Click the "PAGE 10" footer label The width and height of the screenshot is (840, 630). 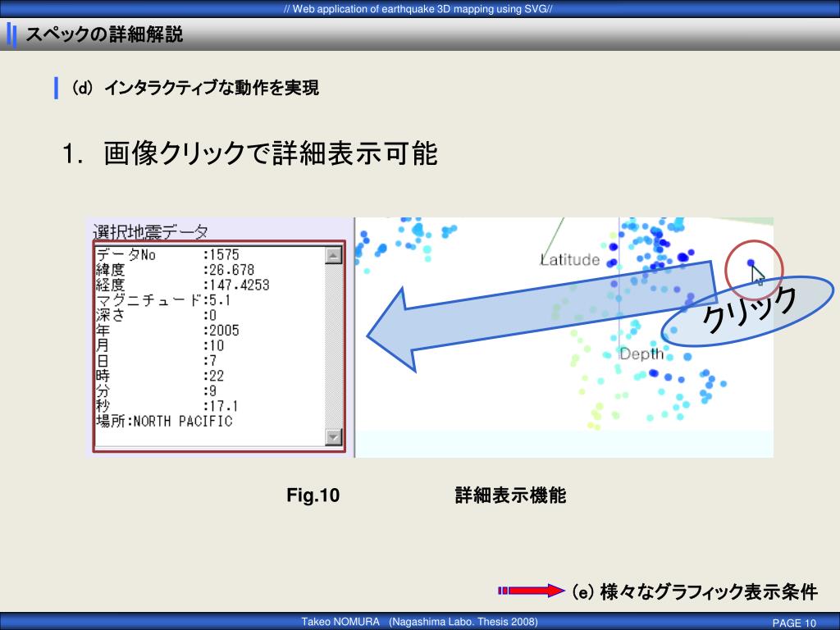pos(794,623)
